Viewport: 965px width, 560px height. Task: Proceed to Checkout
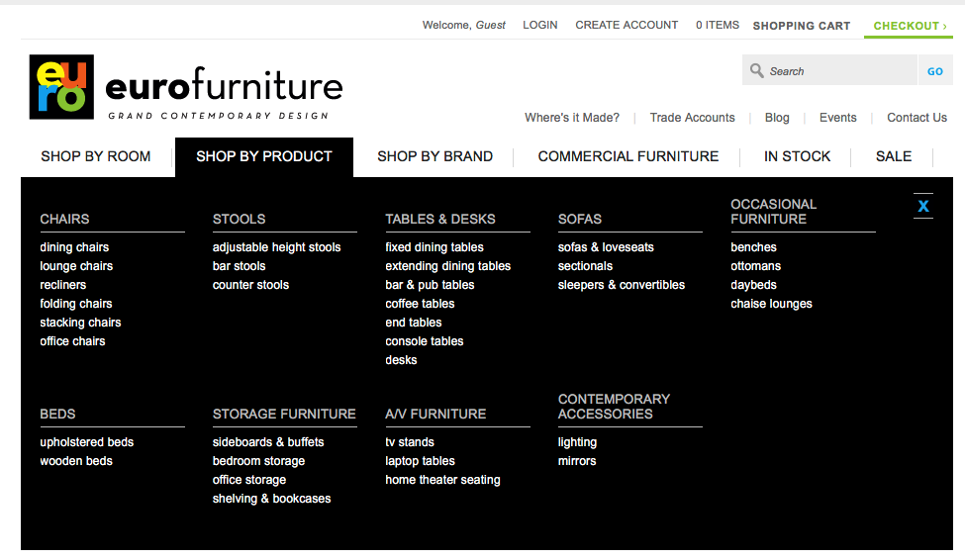coord(909,26)
